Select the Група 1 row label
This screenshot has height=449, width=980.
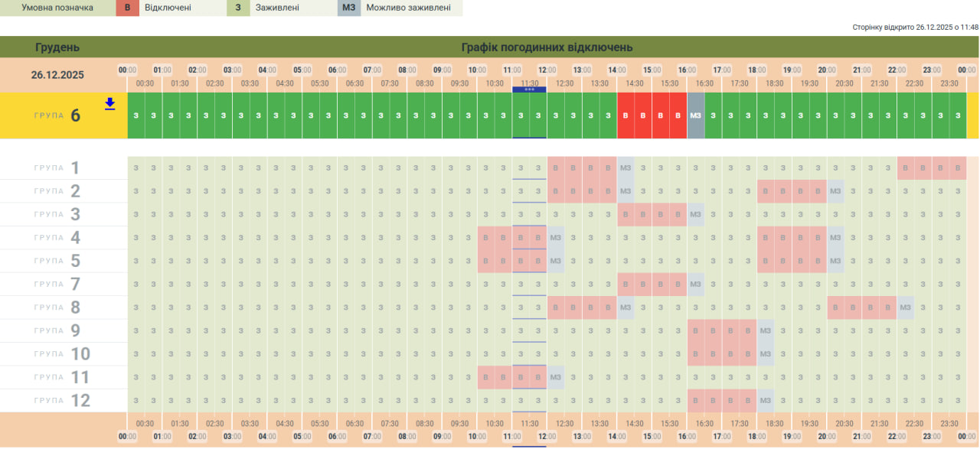pos(57,168)
